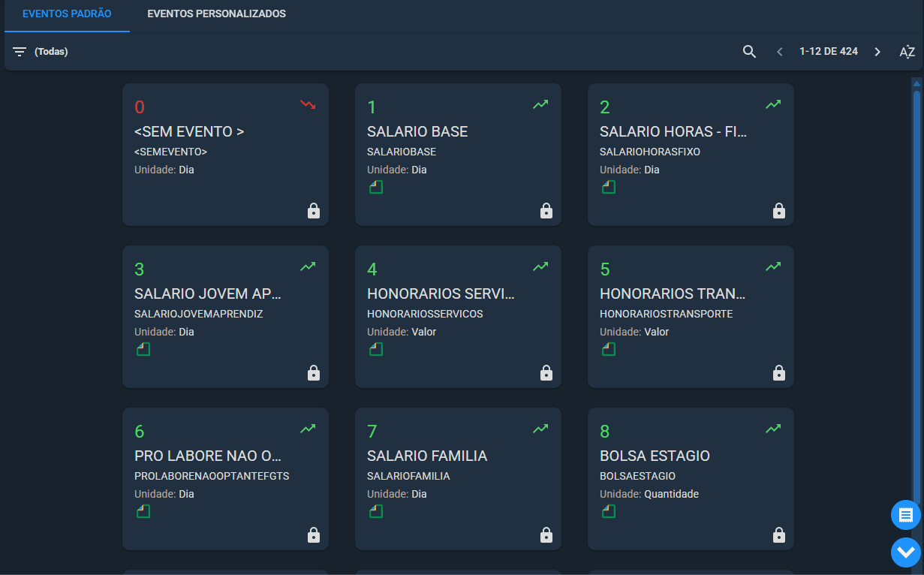924x575 pixels.
Task: Click the Unidade: Quantidade text
Action: (x=649, y=494)
